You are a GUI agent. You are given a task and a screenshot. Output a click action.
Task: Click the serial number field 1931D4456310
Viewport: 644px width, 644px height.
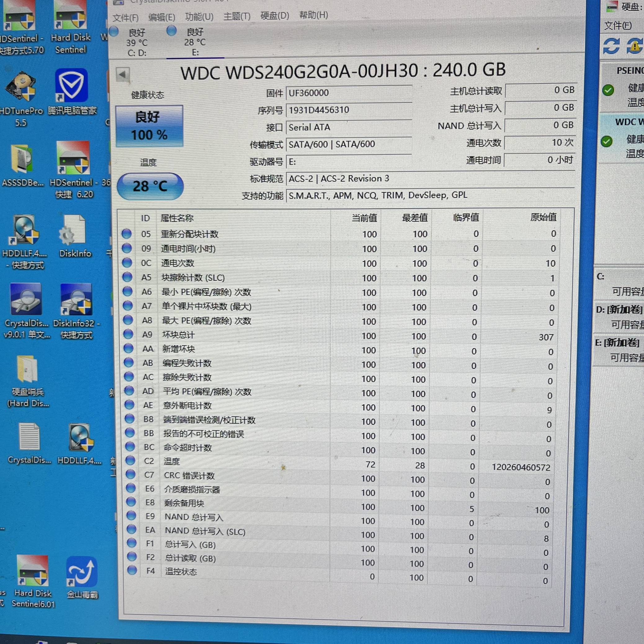tap(349, 110)
